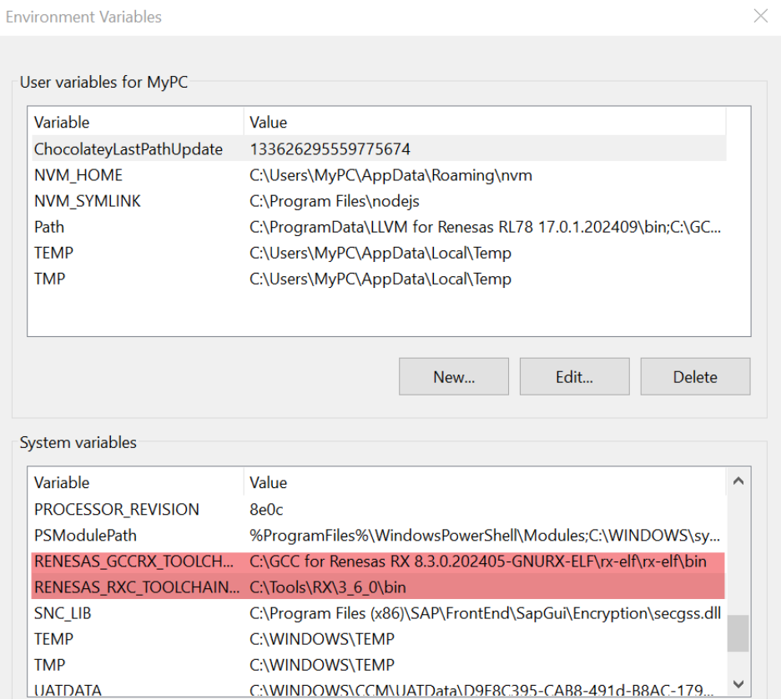This screenshot has height=700, width=781.
Task: Select RENESAS_RXC_TOOLCHAIN... system variable
Action: pos(379,587)
